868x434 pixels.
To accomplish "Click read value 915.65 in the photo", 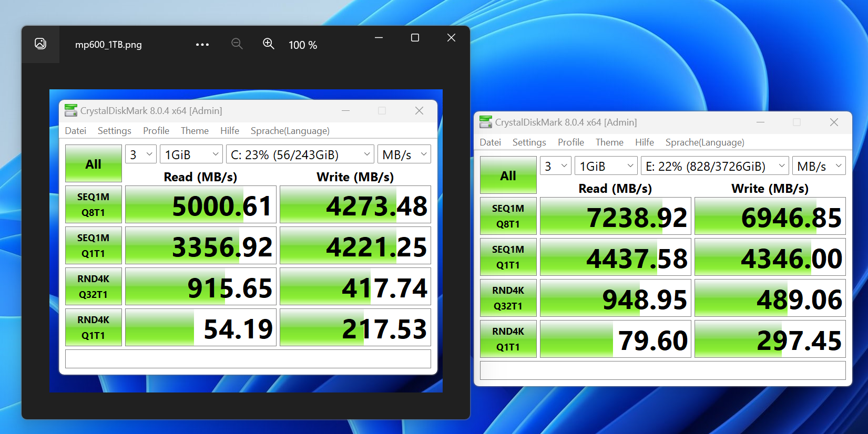I will (x=201, y=286).
